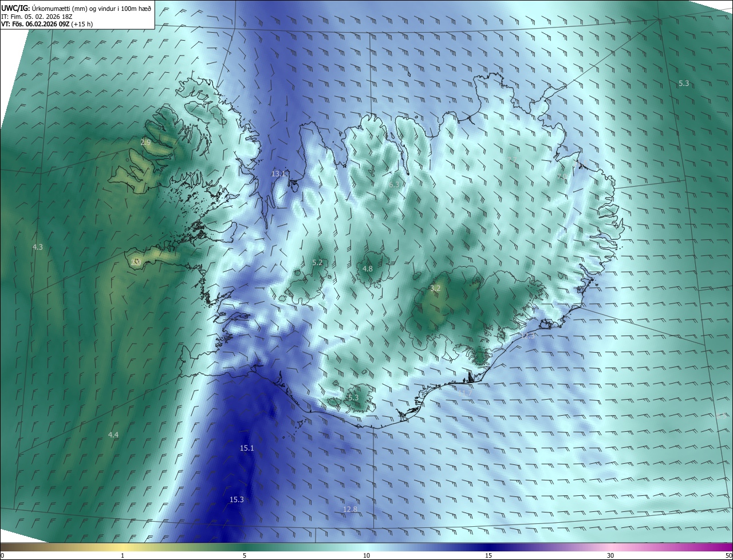Click the 15.3 value label
Image resolution: width=733 pixels, height=560 pixels.
pos(237,500)
